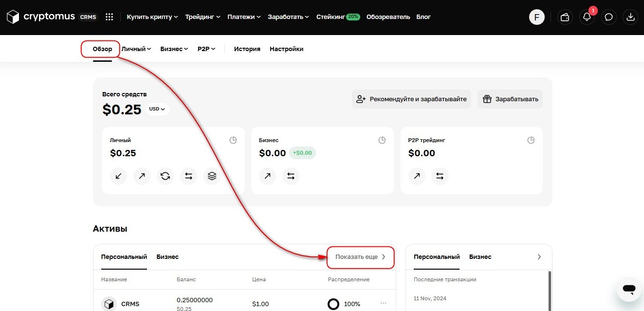
Task: Open the pie chart icon on Бизнес card
Action: click(x=382, y=140)
